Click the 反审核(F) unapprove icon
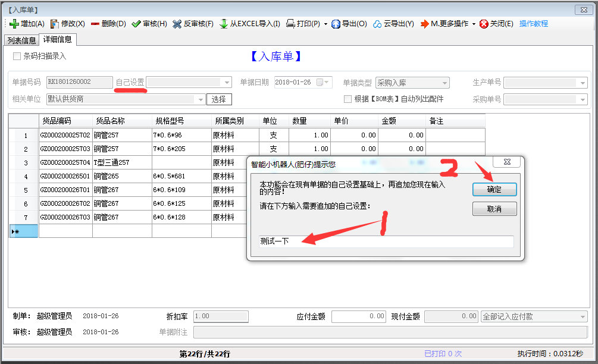Image resolution: width=598 pixels, height=364 pixels. 177,24
